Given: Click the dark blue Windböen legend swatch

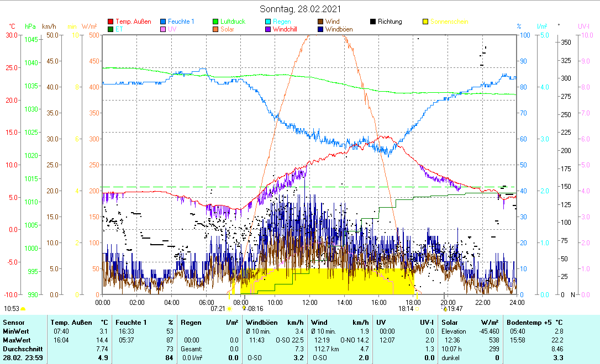Looking at the screenshot, I should coord(320,29).
